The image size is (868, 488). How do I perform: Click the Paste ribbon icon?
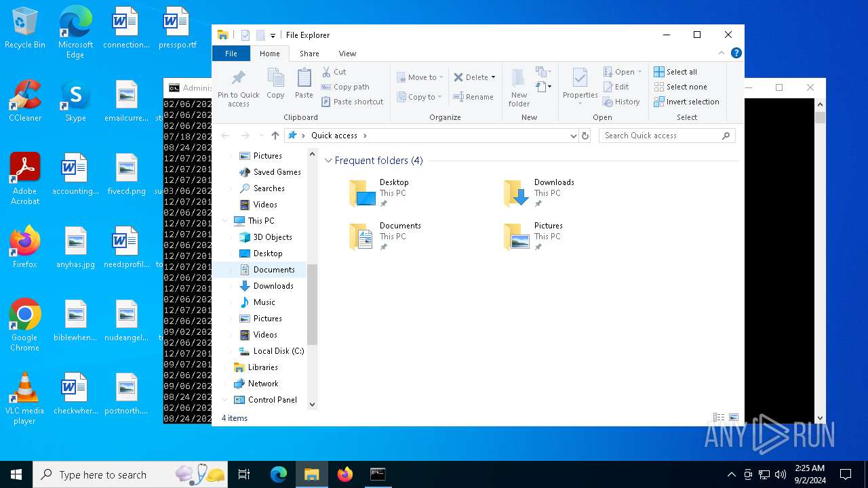pos(304,84)
